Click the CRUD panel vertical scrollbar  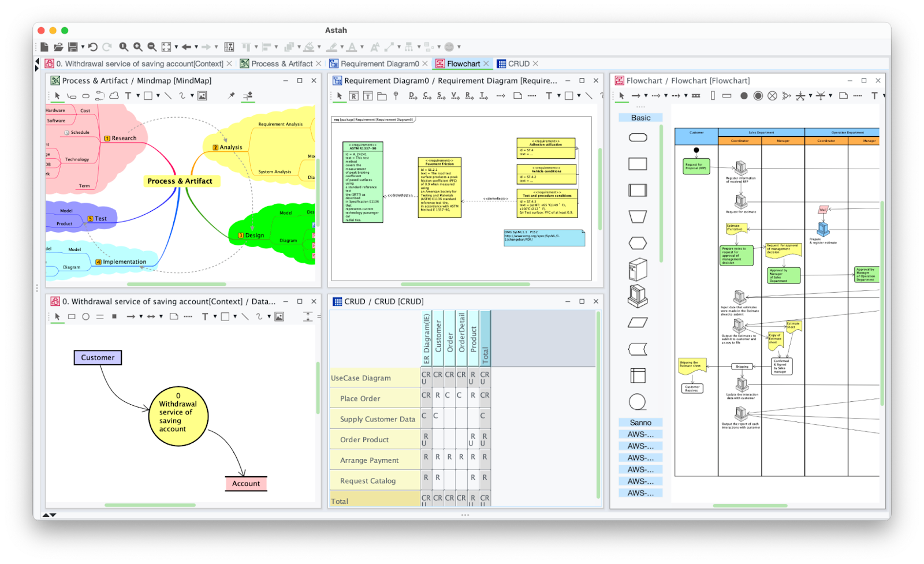click(598, 405)
